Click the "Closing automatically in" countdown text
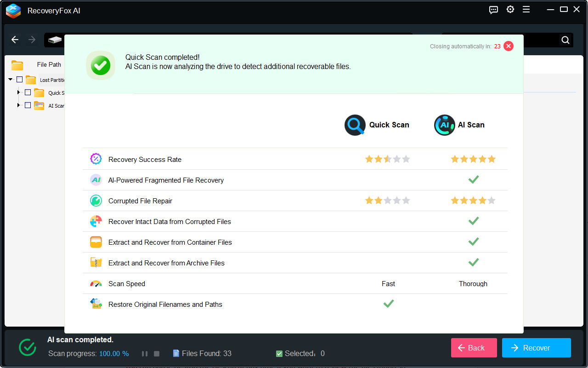Screen dimensions: 588x368 point(465,46)
